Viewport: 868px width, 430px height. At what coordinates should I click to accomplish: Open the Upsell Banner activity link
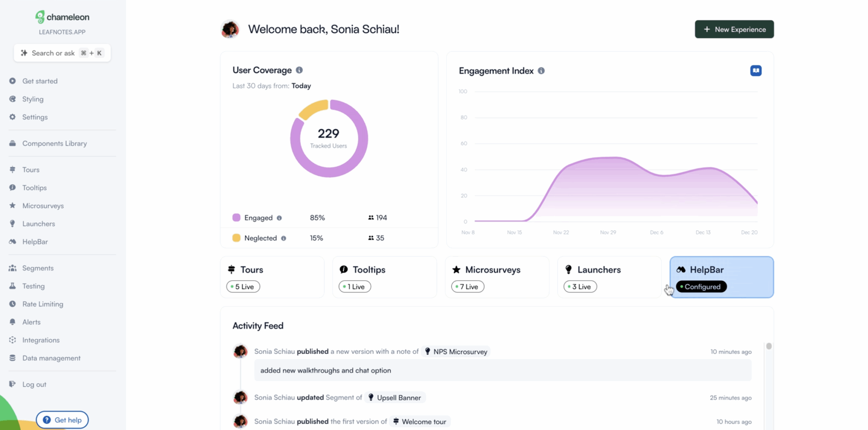[x=395, y=397]
